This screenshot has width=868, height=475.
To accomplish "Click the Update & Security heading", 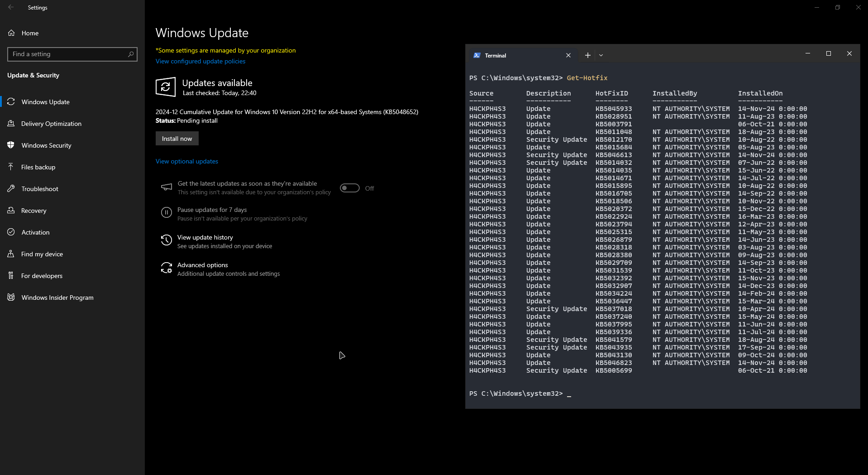I will (33, 75).
